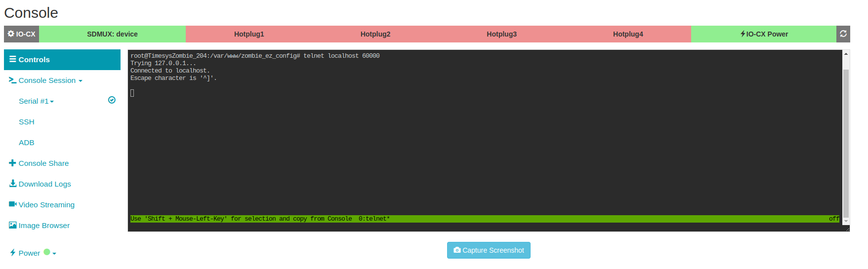The width and height of the screenshot is (868, 269).
Task: Click the terminal resize grip corner
Action: pyautogui.click(x=847, y=229)
